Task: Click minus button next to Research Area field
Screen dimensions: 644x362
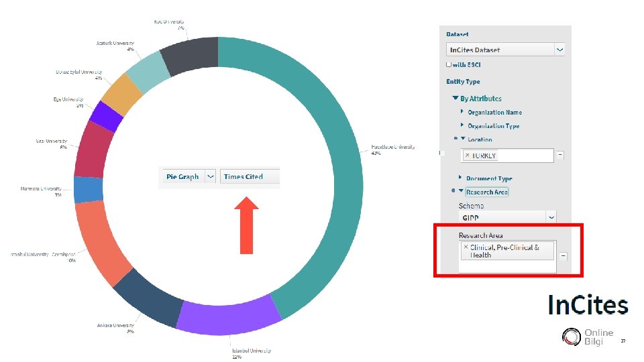Action: click(563, 255)
